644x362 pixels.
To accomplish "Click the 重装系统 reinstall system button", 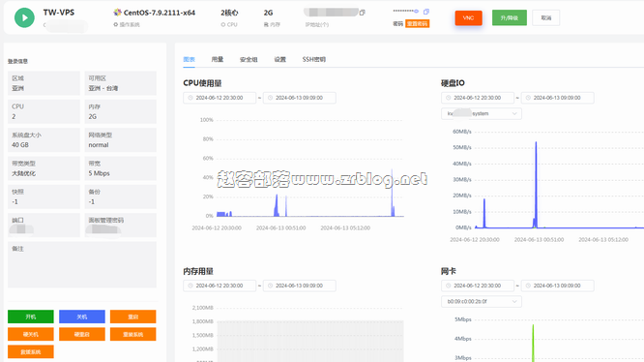I will point(133,335).
